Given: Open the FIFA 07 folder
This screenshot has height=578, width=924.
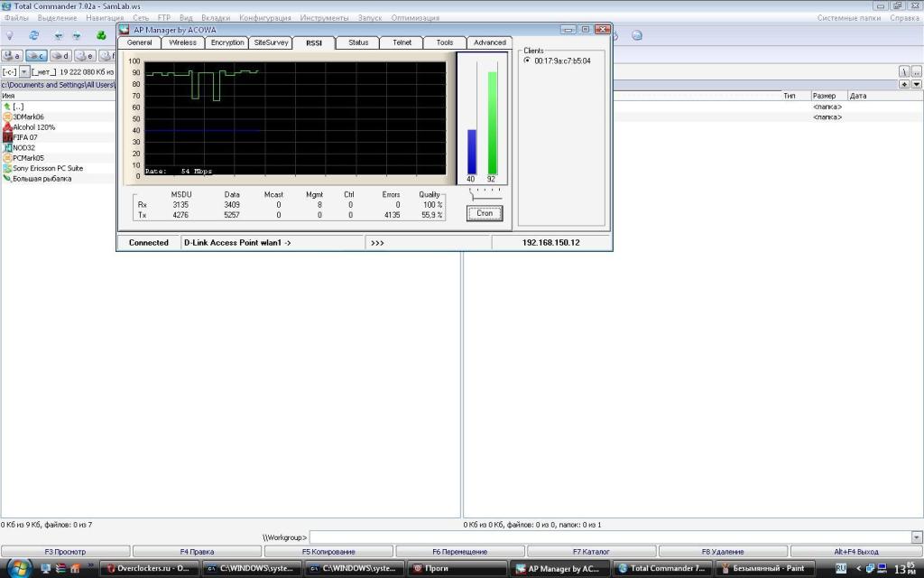Looking at the screenshot, I should 25,137.
